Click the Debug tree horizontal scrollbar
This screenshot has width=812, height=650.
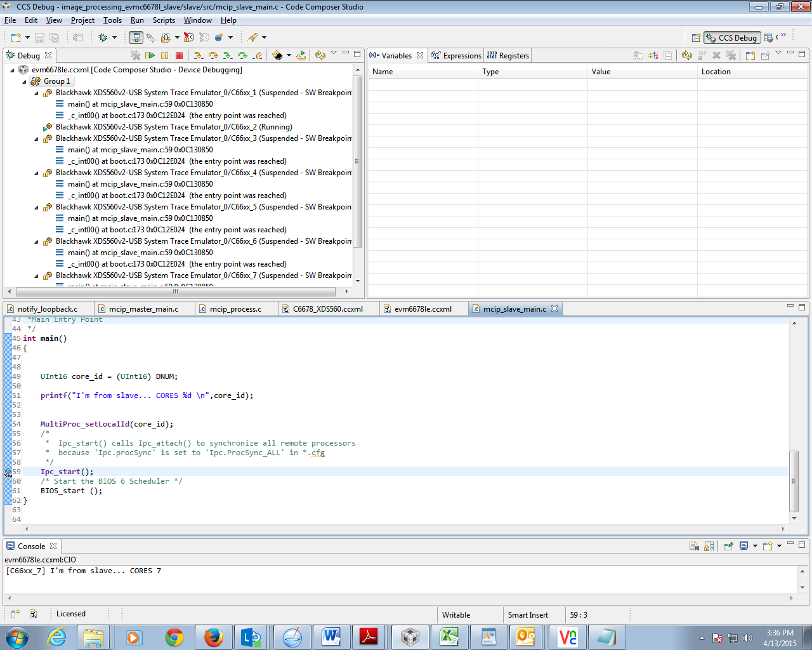[x=176, y=292]
